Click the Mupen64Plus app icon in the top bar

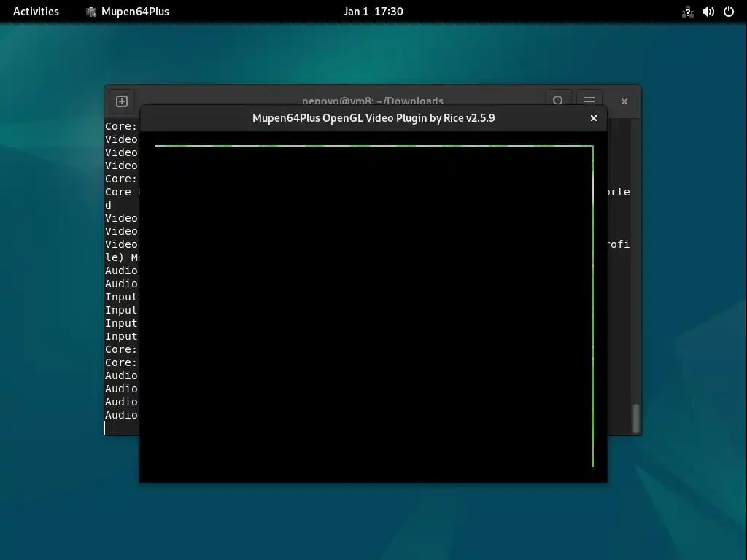click(91, 12)
